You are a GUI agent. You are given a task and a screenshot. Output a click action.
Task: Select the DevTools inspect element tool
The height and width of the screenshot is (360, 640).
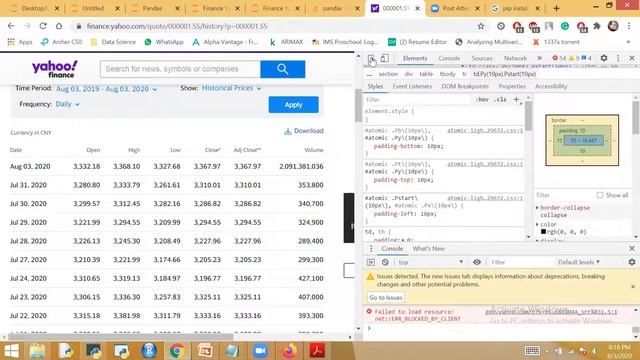point(371,58)
